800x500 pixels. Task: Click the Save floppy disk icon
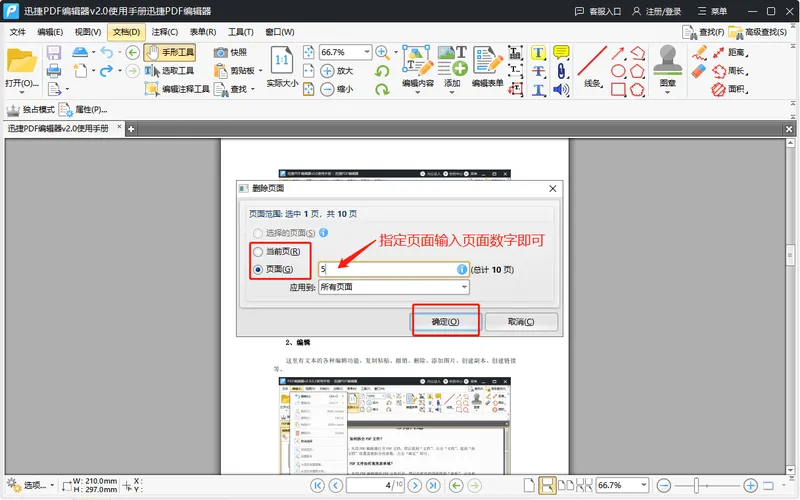tap(54, 53)
